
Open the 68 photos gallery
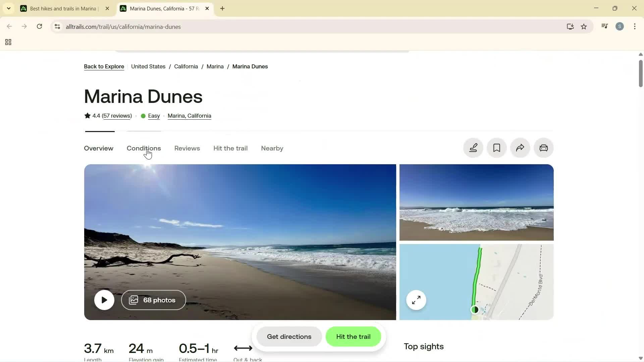[153, 300]
